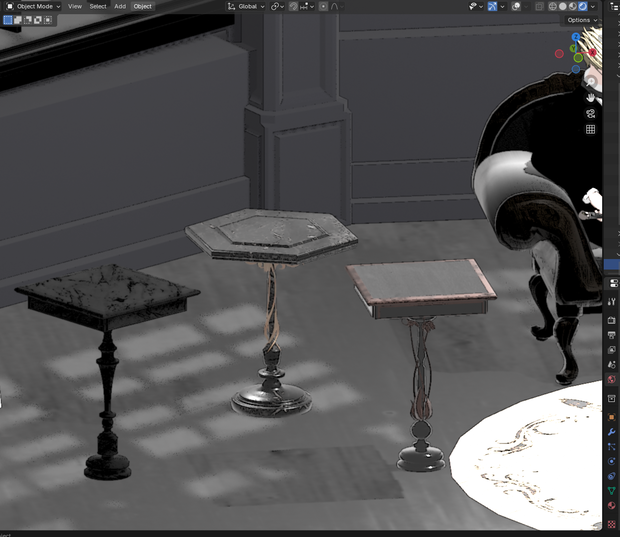Open the Object menu in header

(142, 6)
